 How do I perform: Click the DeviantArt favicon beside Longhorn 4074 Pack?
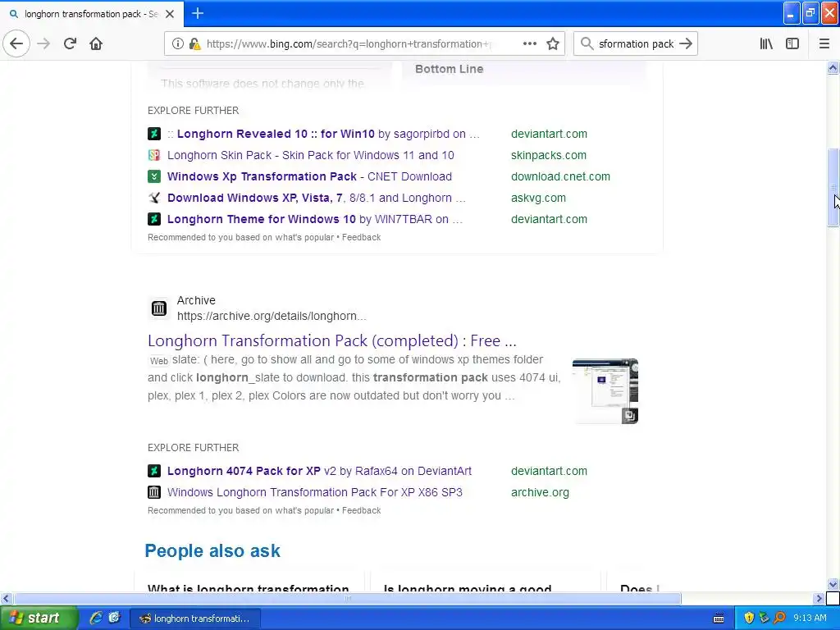154,471
